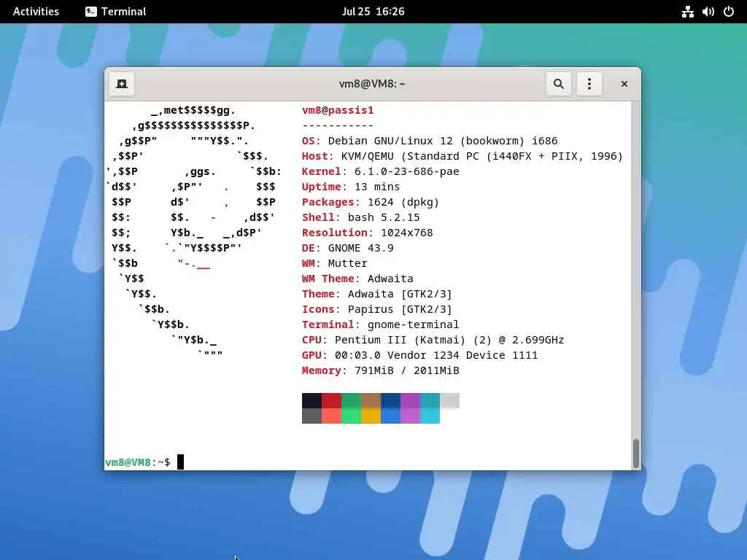The image size is (747, 560).
Task: Click the DE GNOME 43.9 line
Action: coord(347,248)
